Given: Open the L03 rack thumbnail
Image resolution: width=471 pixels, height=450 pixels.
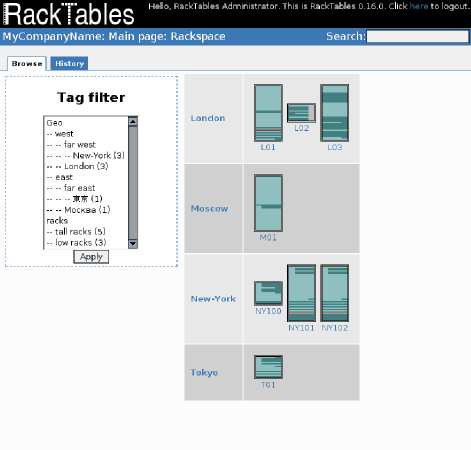Looking at the screenshot, I should (335, 113).
